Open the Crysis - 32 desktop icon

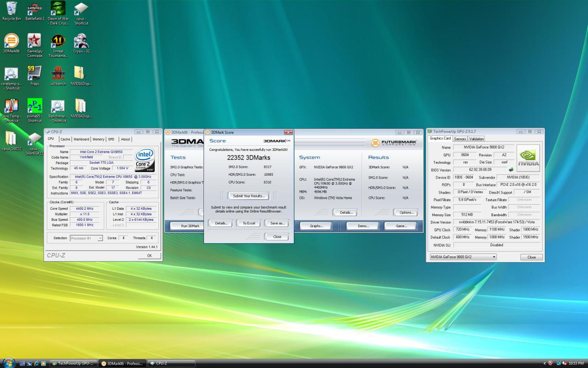pyautogui.click(x=81, y=43)
